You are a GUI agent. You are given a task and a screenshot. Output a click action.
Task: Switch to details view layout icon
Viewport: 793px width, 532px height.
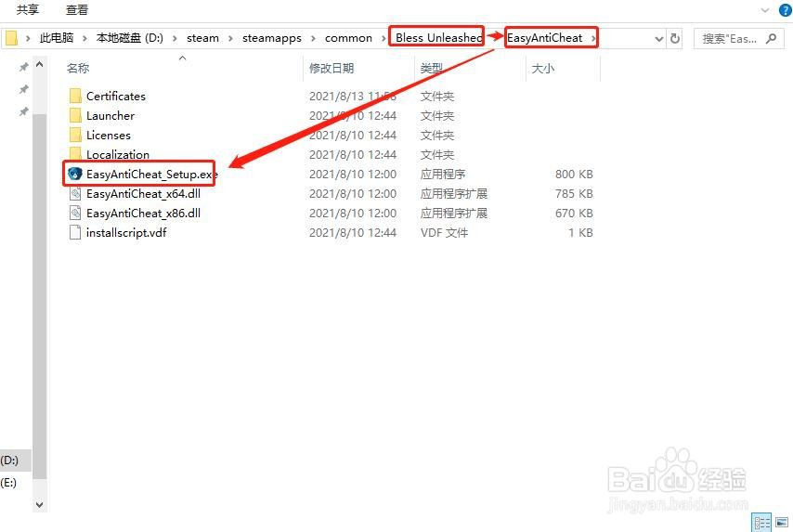pyautogui.click(x=761, y=523)
